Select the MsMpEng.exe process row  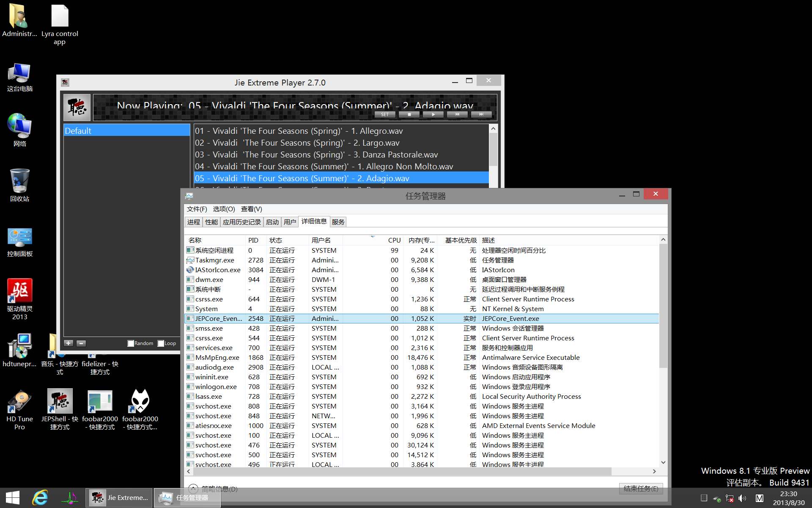422,357
